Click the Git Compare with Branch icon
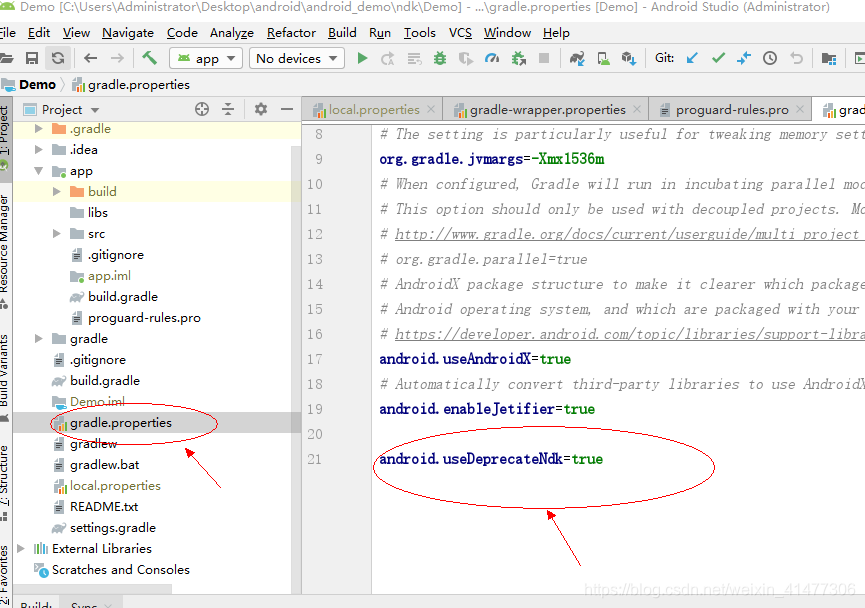The width and height of the screenshot is (865, 608). [x=744, y=58]
